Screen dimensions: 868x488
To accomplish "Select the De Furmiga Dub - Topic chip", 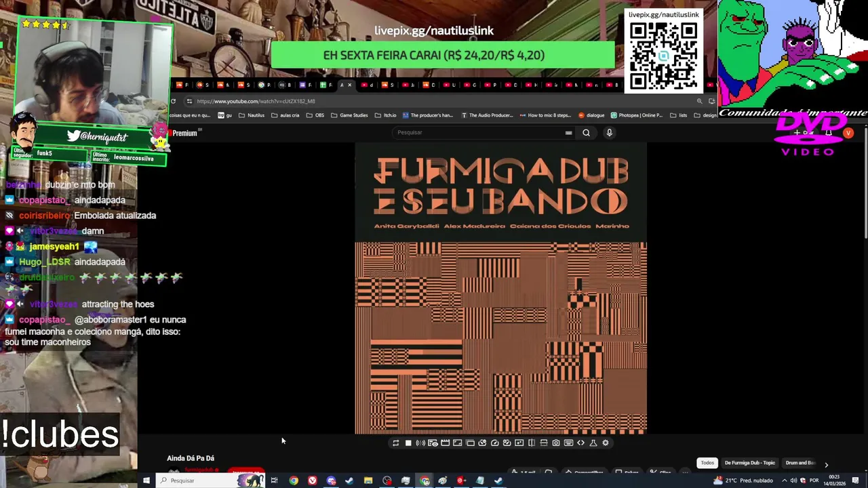I will [750, 463].
